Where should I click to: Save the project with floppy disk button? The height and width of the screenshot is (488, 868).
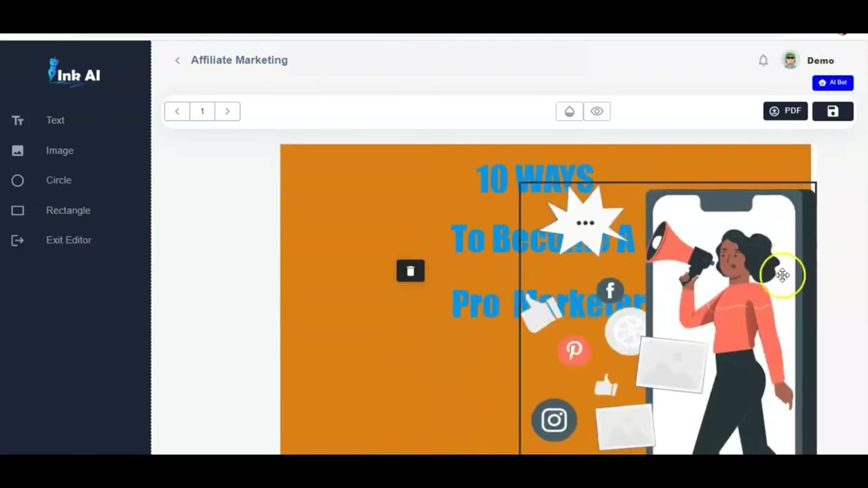(x=833, y=111)
